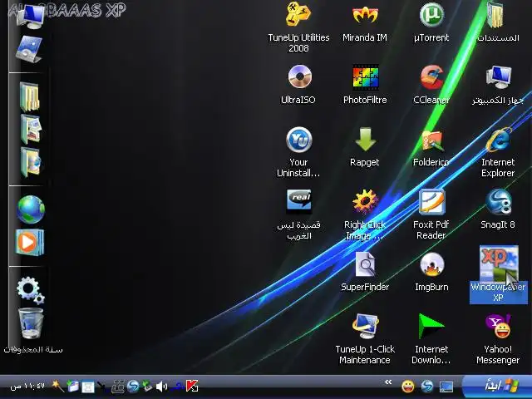Open Yahoo Messenger smiley in quick launch
This screenshot has width=532, height=399.
click(x=408, y=386)
